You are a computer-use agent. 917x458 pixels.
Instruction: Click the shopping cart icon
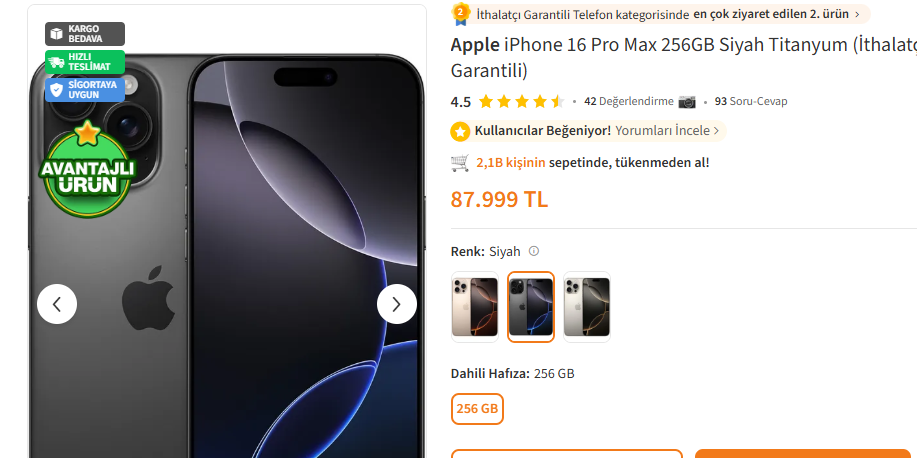click(x=460, y=163)
